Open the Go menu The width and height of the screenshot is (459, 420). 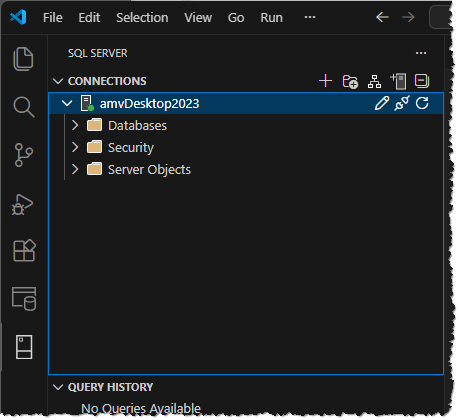click(236, 18)
